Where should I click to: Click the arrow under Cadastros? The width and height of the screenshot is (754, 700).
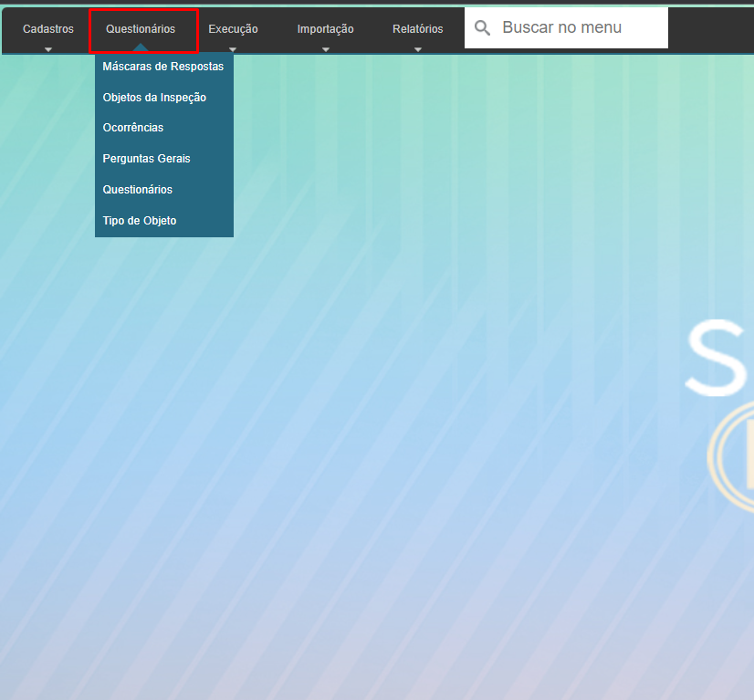(48, 49)
